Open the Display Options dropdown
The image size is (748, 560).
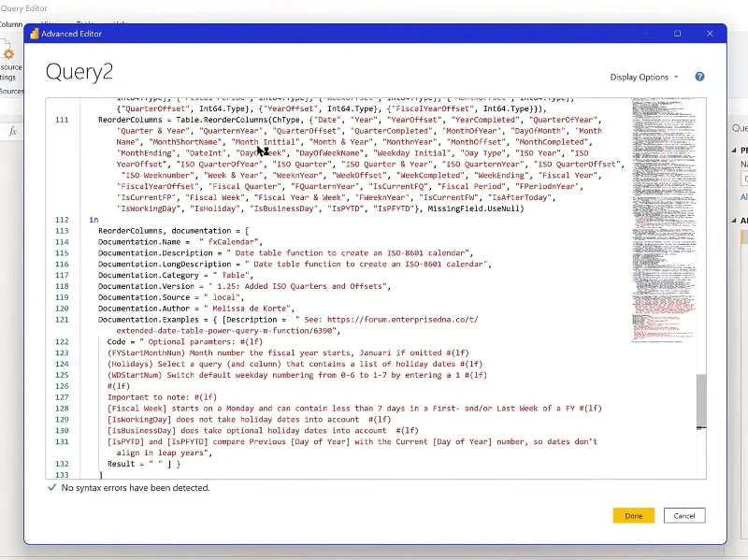coord(644,78)
